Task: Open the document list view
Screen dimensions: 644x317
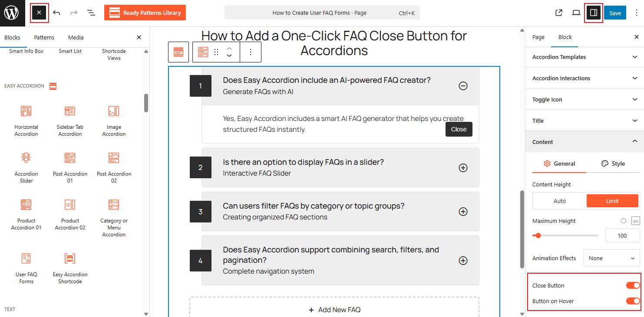Action: coord(91,13)
